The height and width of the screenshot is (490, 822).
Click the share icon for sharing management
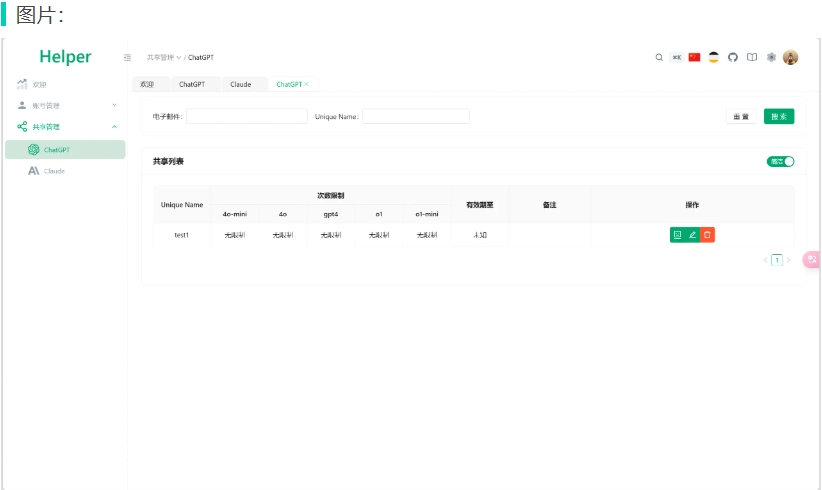(22, 126)
